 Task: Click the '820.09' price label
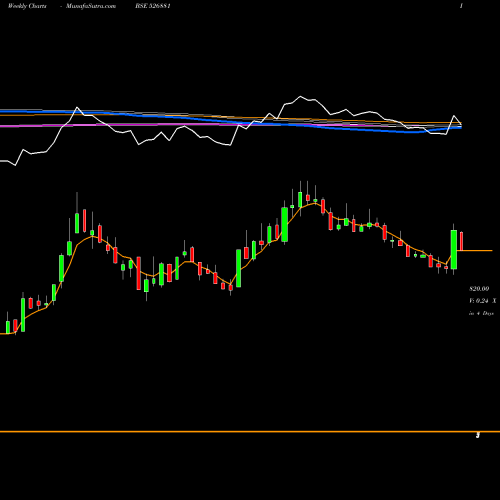[x=479, y=288]
